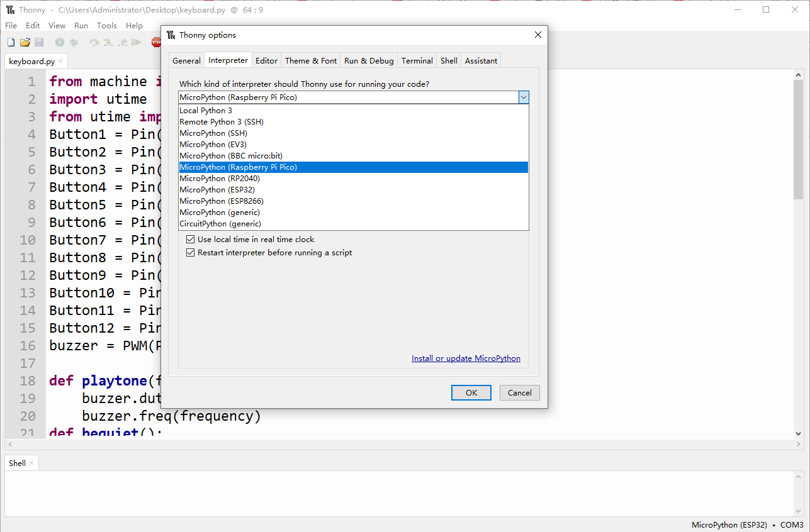This screenshot has width=810, height=532.
Task: Choose MicroPython (RP2040) from the list
Action: coord(354,179)
